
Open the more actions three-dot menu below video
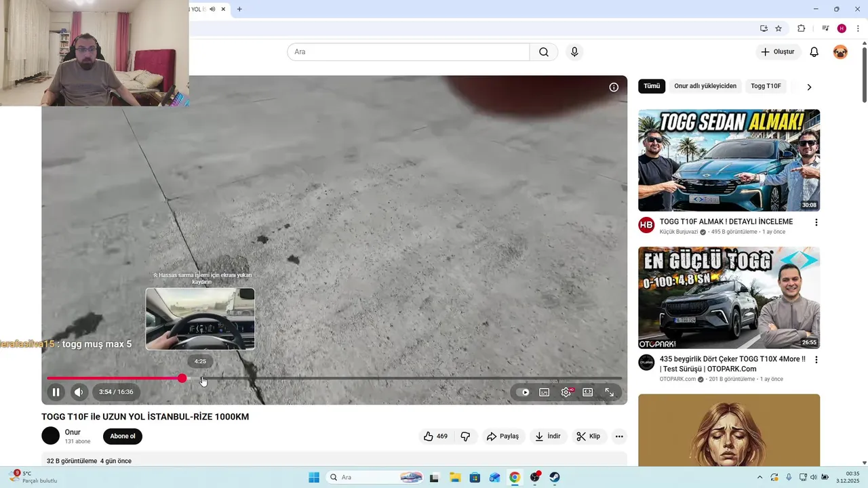coord(619,436)
